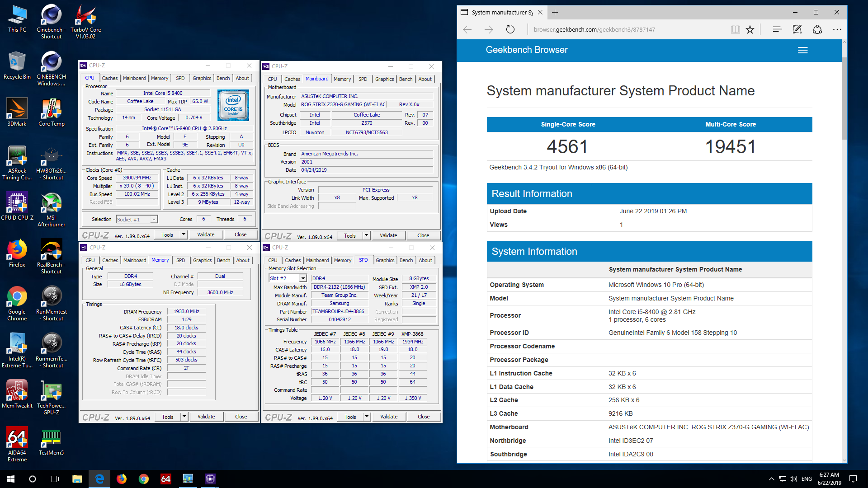The image size is (868, 488).
Task: Launch MemTweakIt desktop icon
Action: (x=17, y=394)
